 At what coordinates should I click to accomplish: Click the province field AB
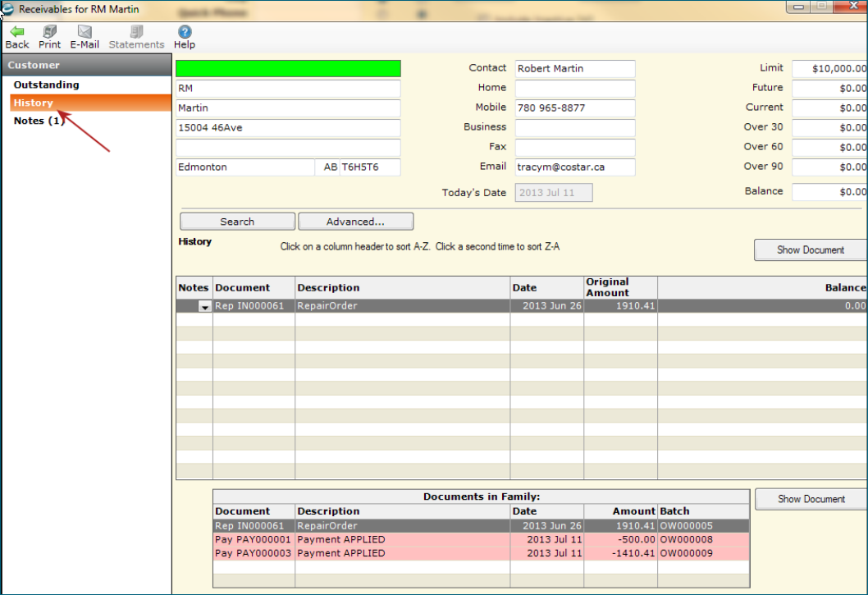click(x=327, y=167)
